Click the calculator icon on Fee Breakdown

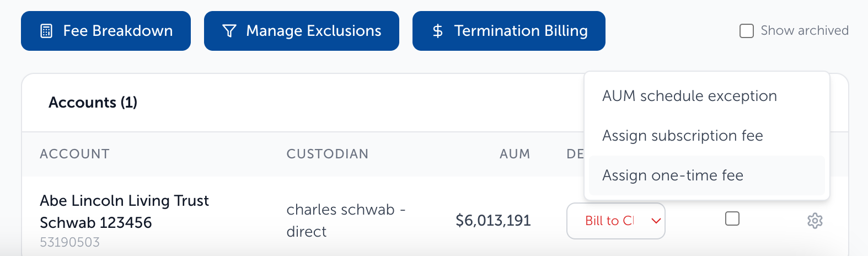click(46, 31)
